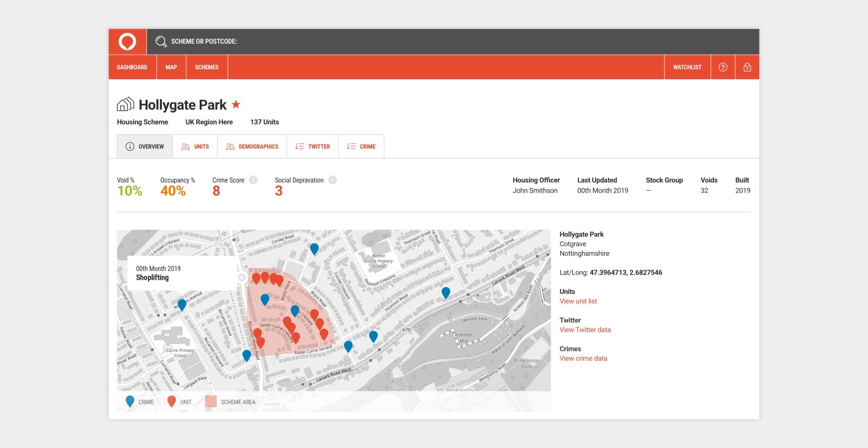Open the help question mark icon
This screenshot has width=868, height=448.
[723, 67]
